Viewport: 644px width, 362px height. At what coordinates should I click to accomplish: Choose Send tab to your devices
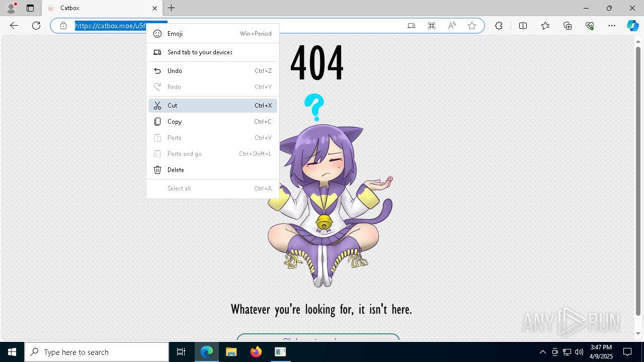[x=213, y=52]
